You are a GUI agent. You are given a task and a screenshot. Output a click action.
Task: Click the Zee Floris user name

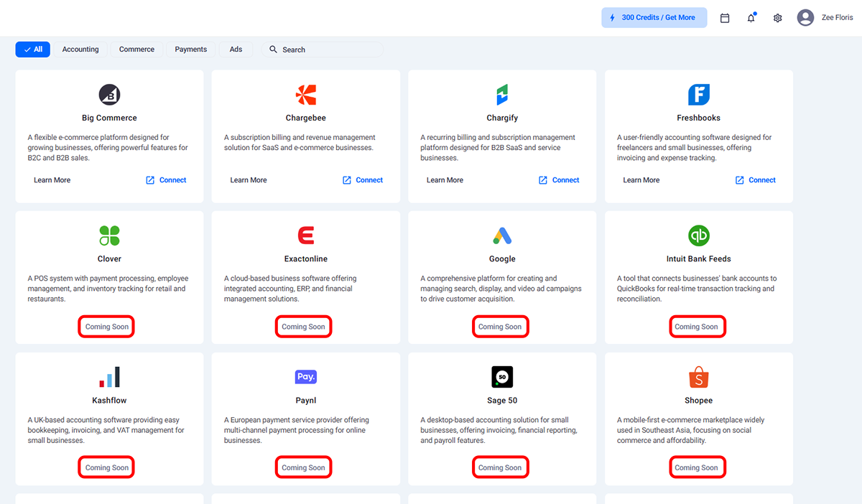(x=838, y=18)
